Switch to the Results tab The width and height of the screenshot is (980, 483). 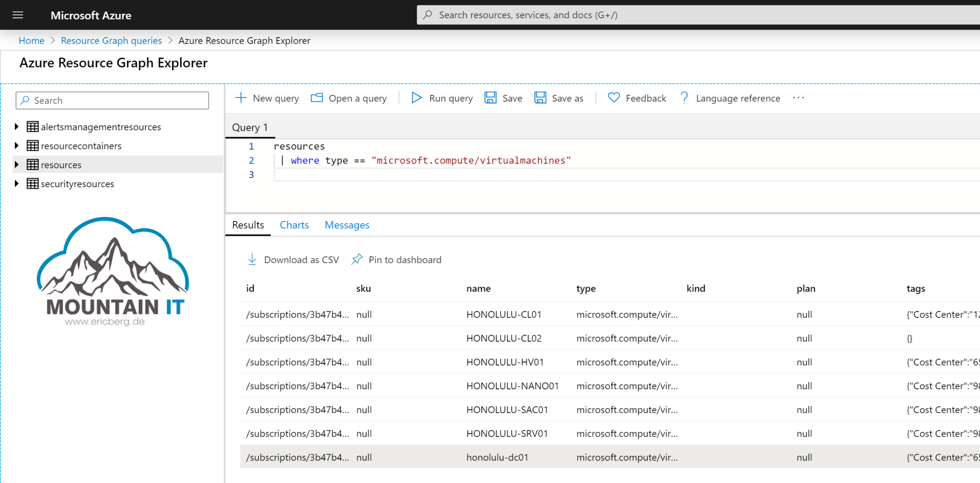(x=248, y=225)
